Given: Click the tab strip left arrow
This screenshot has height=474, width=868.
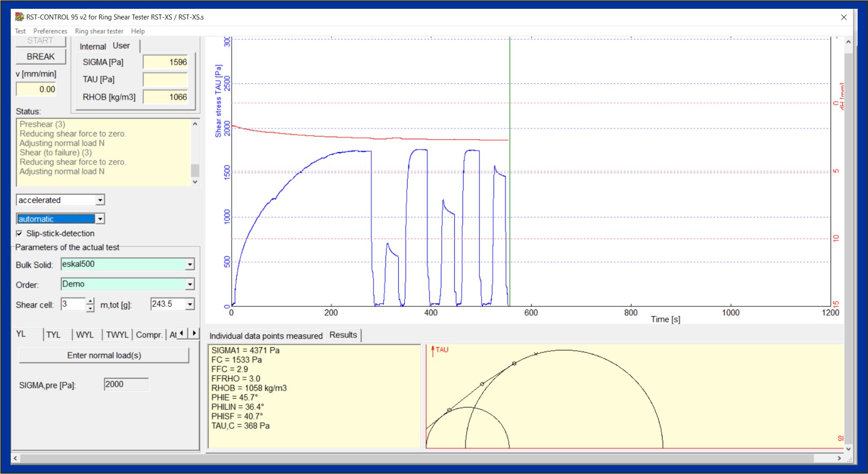Looking at the screenshot, I should tap(182, 334).
